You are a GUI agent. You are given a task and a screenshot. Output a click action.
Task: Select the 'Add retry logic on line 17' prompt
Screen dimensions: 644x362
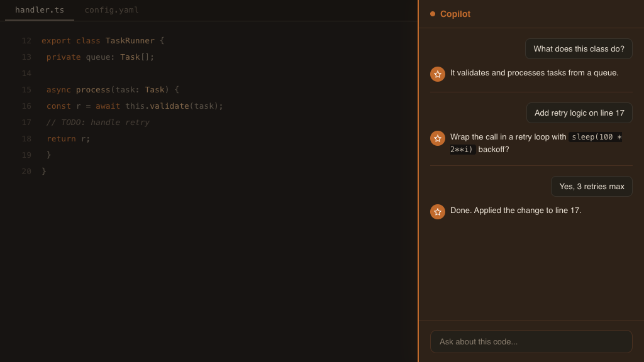[579, 112]
